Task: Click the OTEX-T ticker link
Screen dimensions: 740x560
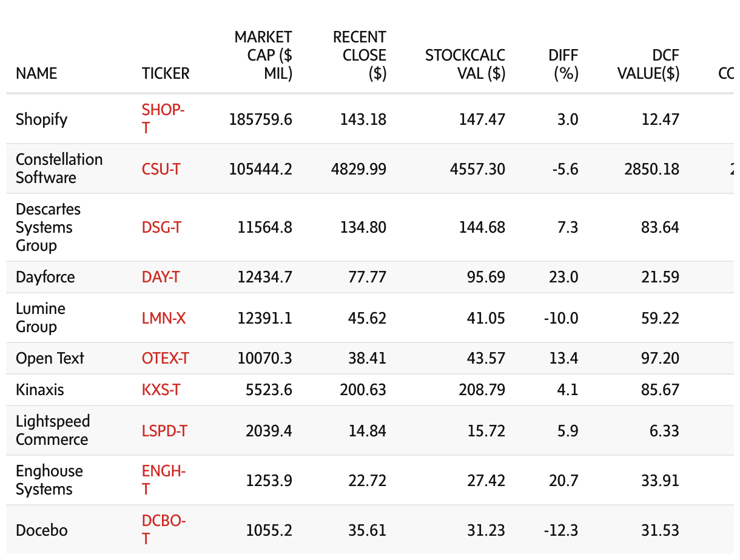Action: 165,358
